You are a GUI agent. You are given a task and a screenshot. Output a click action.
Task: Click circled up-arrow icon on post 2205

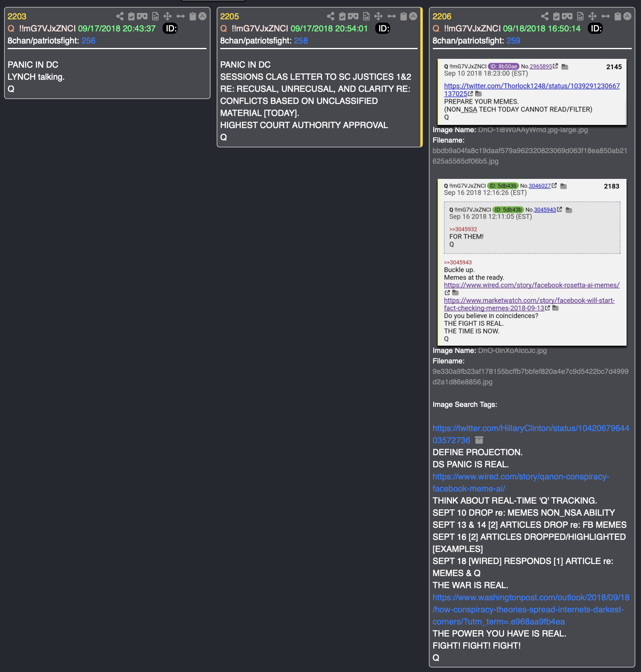click(x=413, y=16)
